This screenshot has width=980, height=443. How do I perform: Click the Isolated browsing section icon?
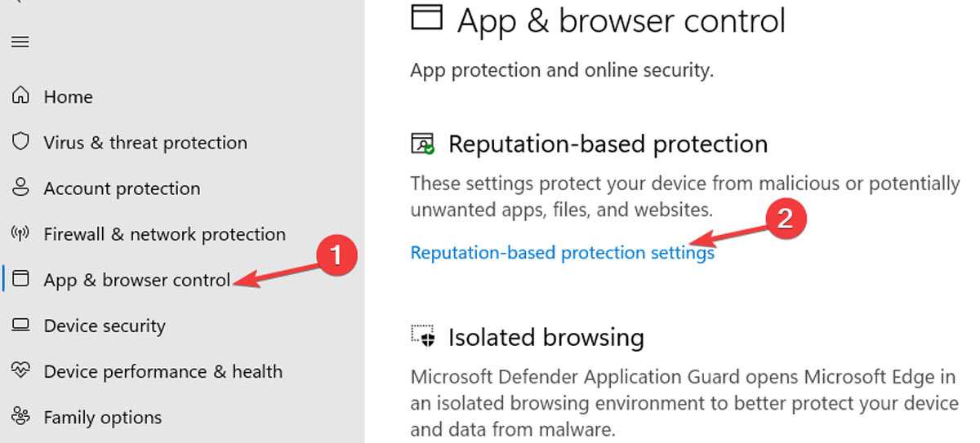point(422,336)
